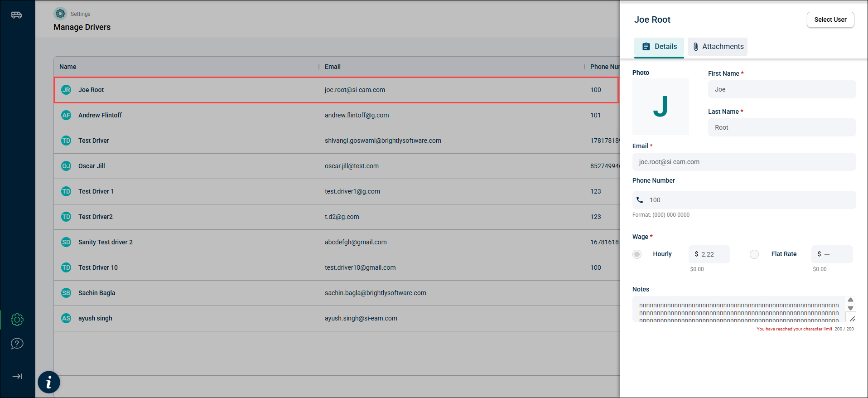
Task: Open the help chat question icon
Action: tap(17, 344)
